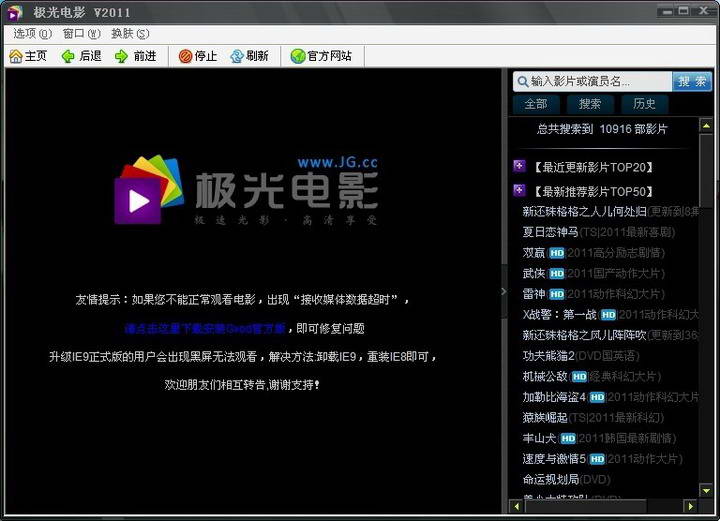The width and height of the screenshot is (720, 521).
Task: Switch to the 搜索 tab
Action: coord(590,104)
